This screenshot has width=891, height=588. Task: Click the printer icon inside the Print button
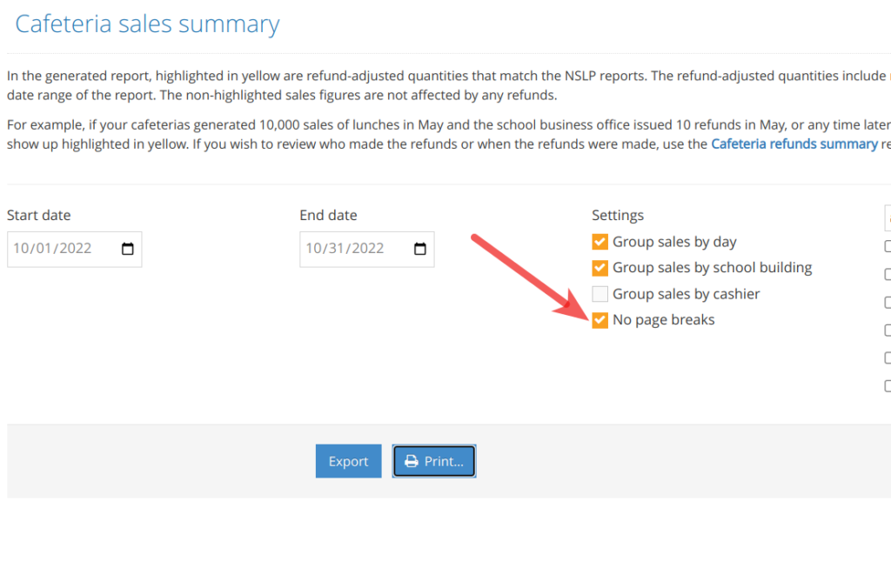(x=412, y=461)
